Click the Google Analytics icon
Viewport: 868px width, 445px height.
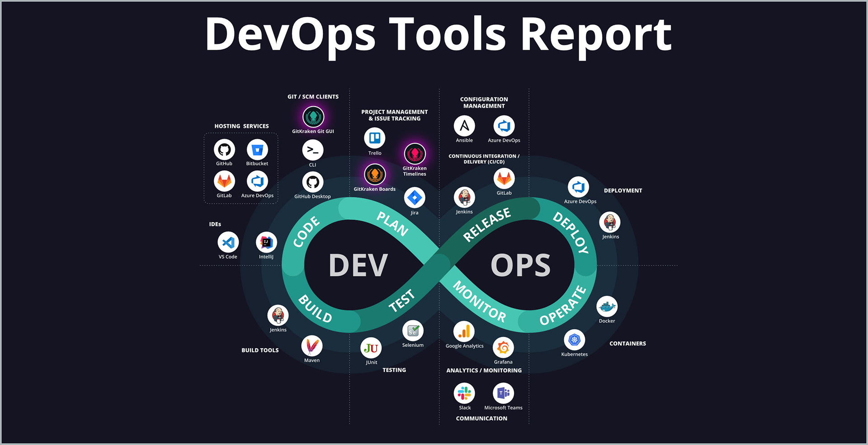coord(464,332)
